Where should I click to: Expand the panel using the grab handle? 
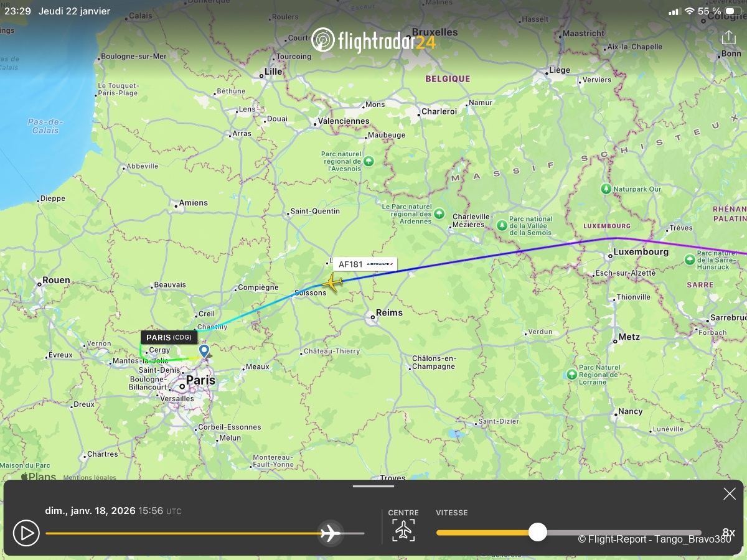(374, 486)
